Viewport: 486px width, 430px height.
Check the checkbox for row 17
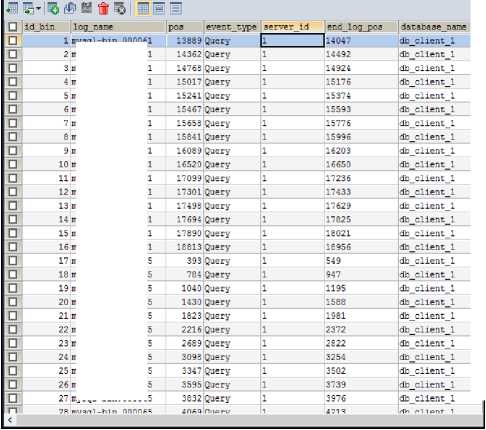13,261
